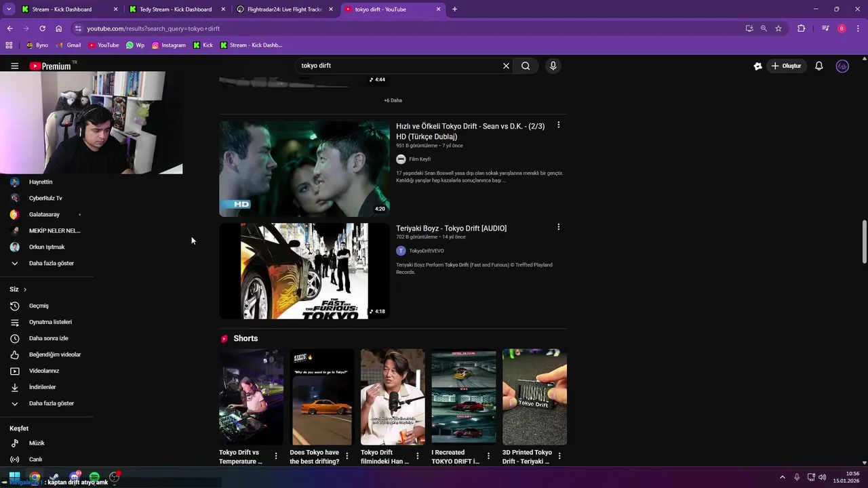Image resolution: width=868 pixels, height=488 pixels.
Task: Open options for 3D Printed Tokyo Drift short
Action: 559,456
